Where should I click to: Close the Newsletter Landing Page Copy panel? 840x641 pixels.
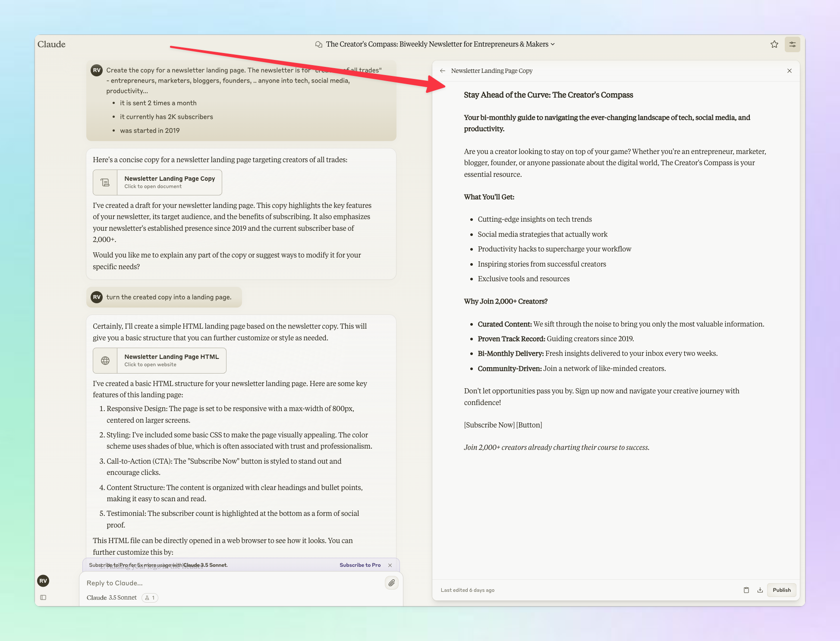(790, 70)
